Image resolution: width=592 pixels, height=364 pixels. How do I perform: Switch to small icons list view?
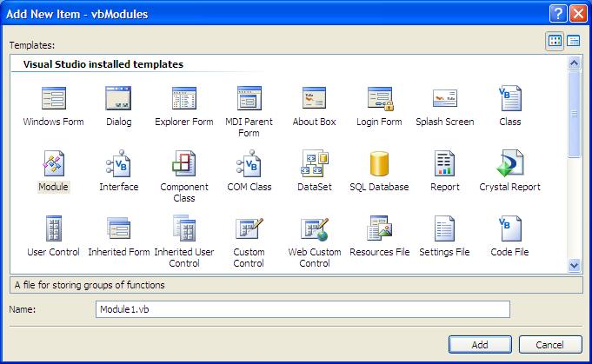tap(574, 41)
